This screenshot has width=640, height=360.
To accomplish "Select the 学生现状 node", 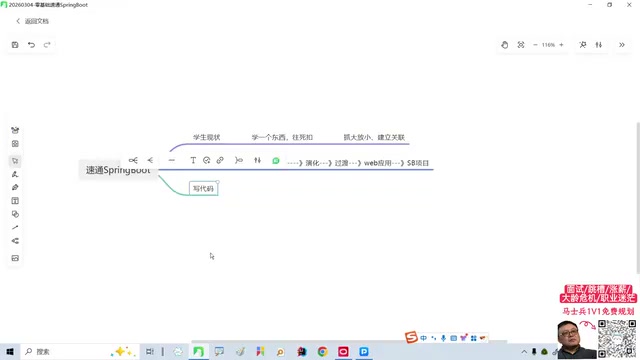I will pos(207,137).
